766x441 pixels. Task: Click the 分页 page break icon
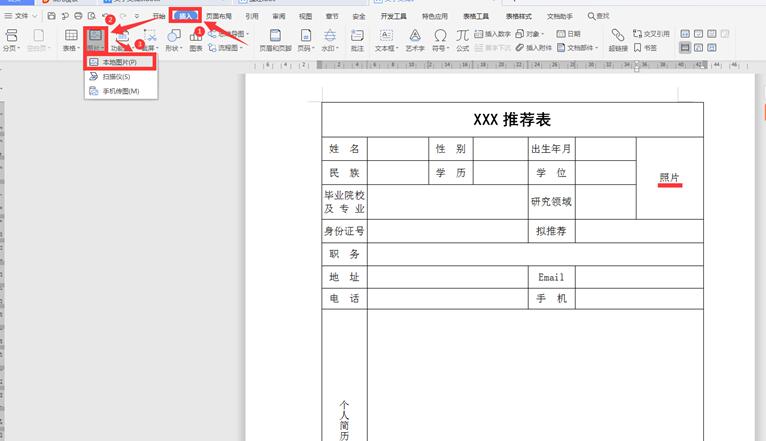click(x=11, y=35)
